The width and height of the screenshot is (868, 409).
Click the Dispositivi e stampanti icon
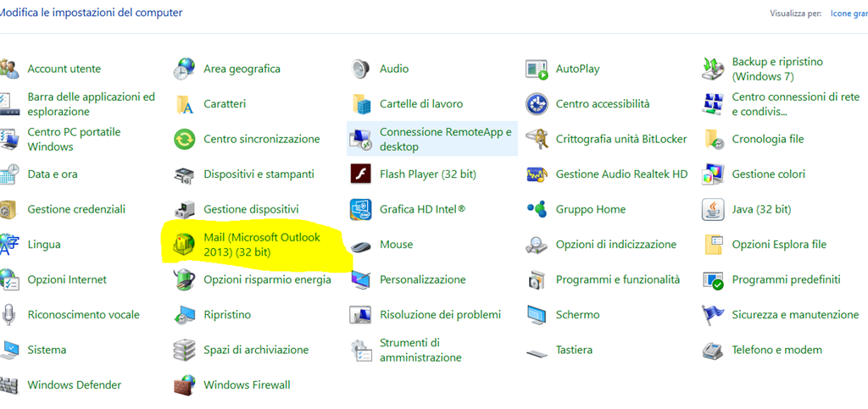click(x=184, y=174)
